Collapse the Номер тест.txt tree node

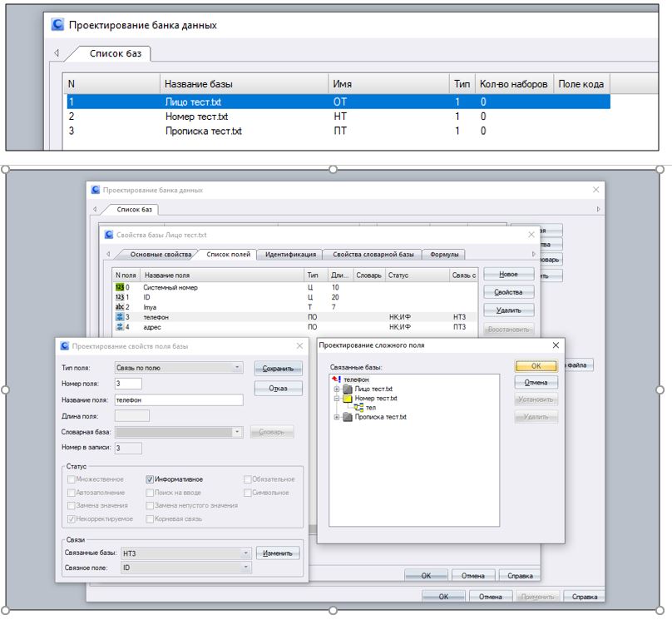[337, 399]
